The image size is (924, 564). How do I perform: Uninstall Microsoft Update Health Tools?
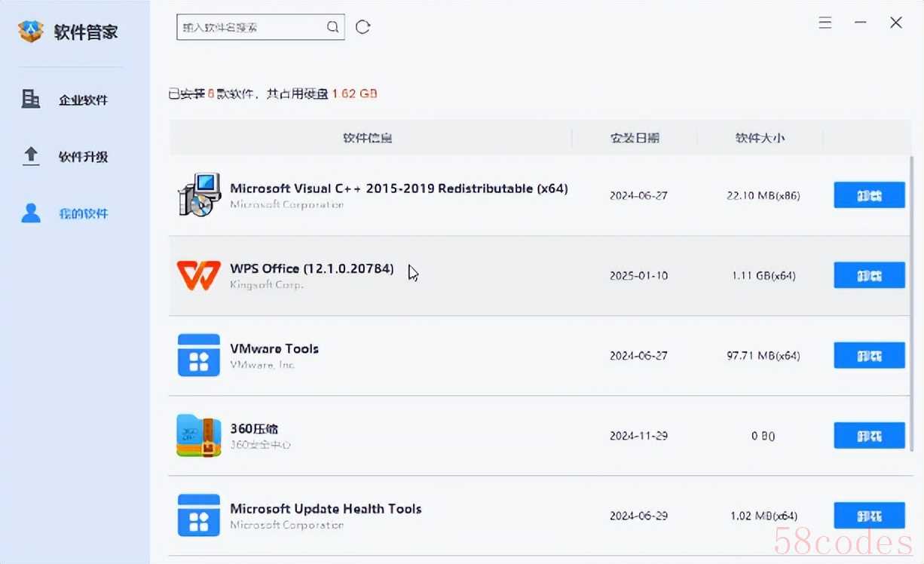[869, 516]
